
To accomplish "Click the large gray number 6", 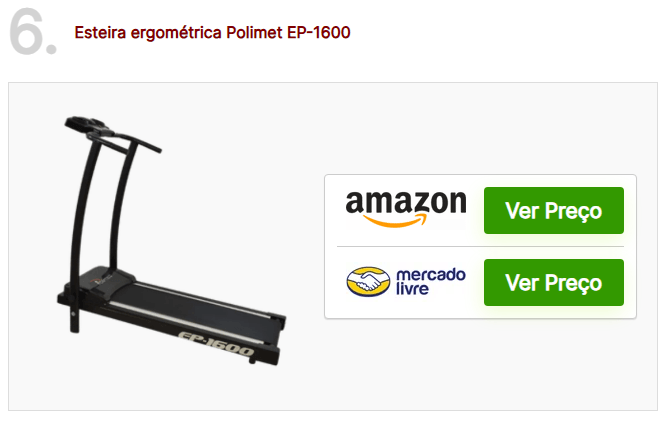I will (32, 32).
